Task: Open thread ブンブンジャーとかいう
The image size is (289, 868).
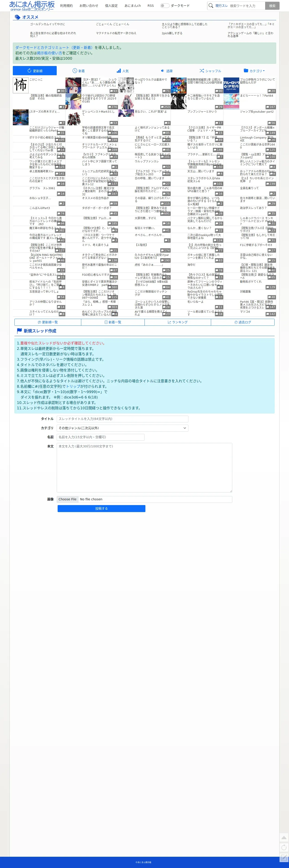Action: 202,112
